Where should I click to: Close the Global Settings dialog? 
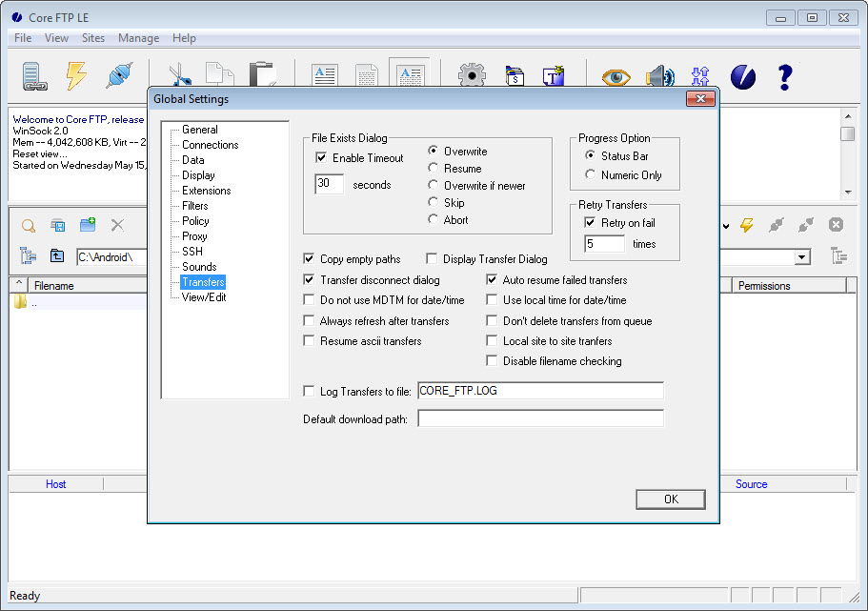click(x=700, y=98)
